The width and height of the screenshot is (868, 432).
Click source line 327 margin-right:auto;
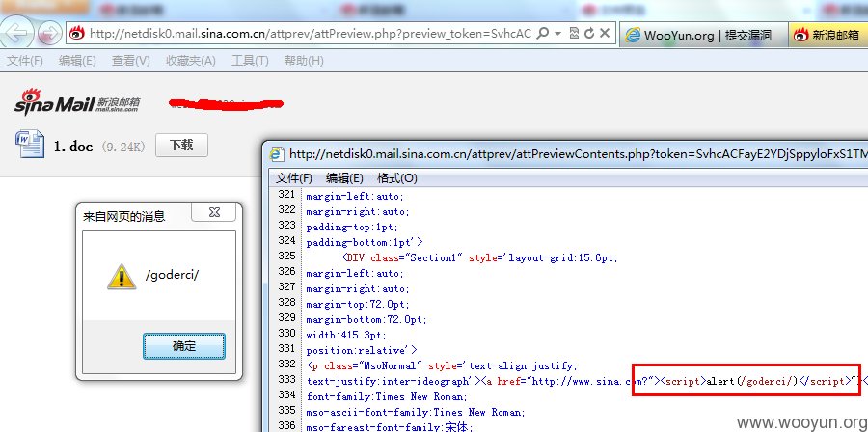(358, 288)
